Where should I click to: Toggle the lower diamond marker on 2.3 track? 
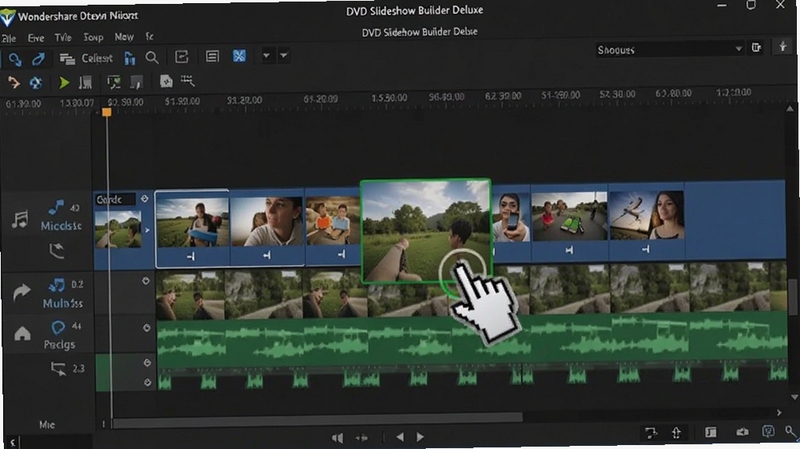tap(147, 382)
